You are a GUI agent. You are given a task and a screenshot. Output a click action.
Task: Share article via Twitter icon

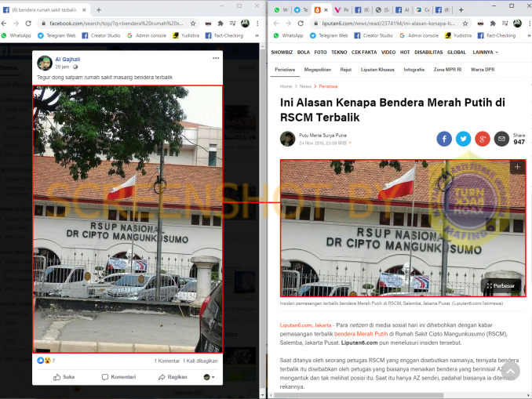(x=463, y=139)
